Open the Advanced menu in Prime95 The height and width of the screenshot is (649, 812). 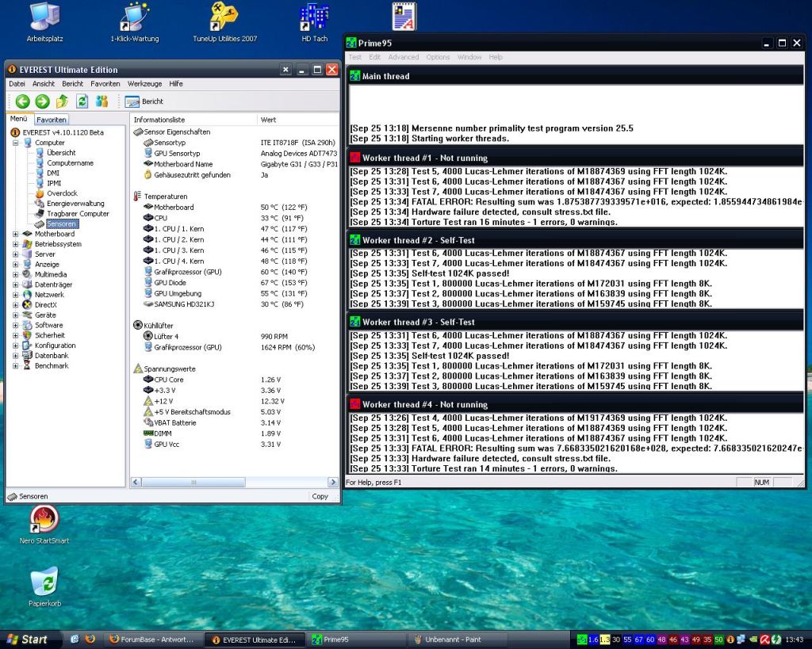click(x=404, y=57)
